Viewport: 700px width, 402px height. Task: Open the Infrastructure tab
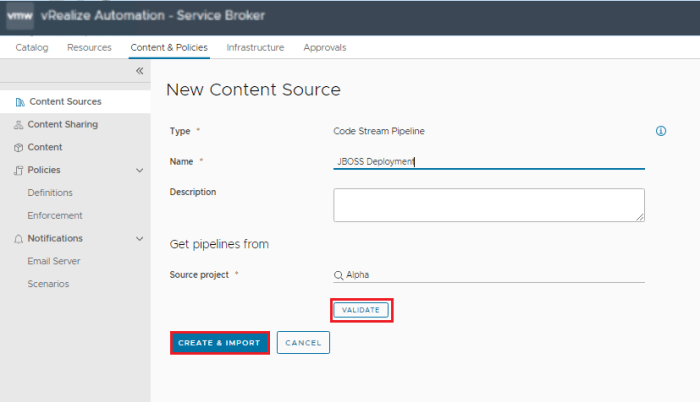[x=255, y=48]
